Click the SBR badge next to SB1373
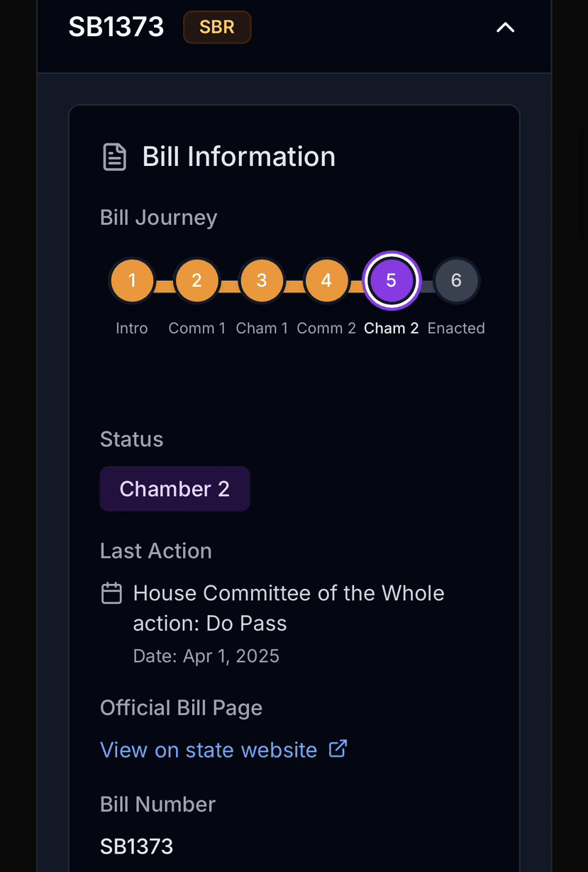 point(217,28)
